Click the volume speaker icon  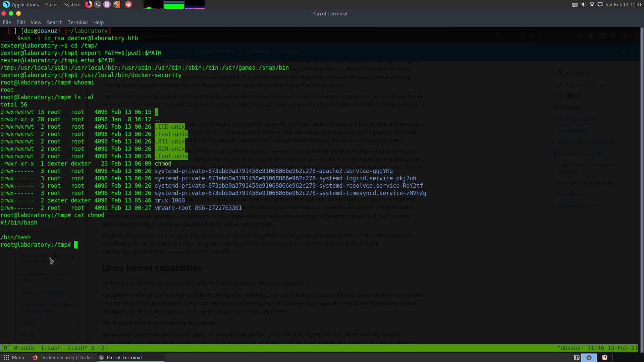[x=584, y=4]
